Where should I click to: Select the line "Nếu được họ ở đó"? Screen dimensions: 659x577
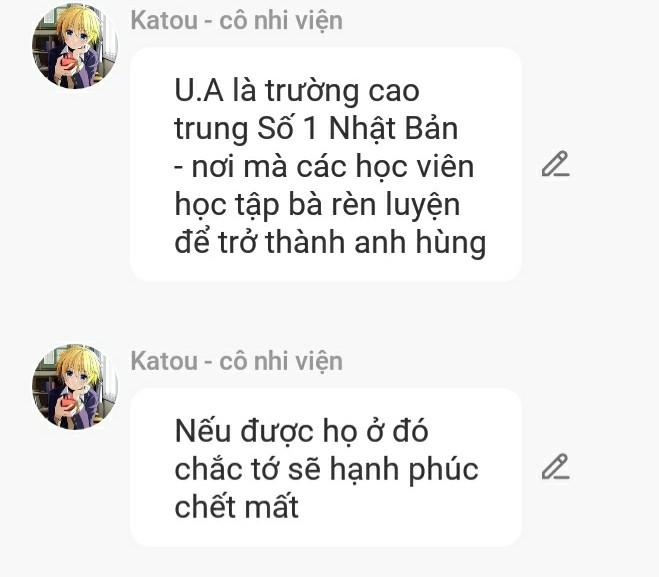tap(301, 432)
